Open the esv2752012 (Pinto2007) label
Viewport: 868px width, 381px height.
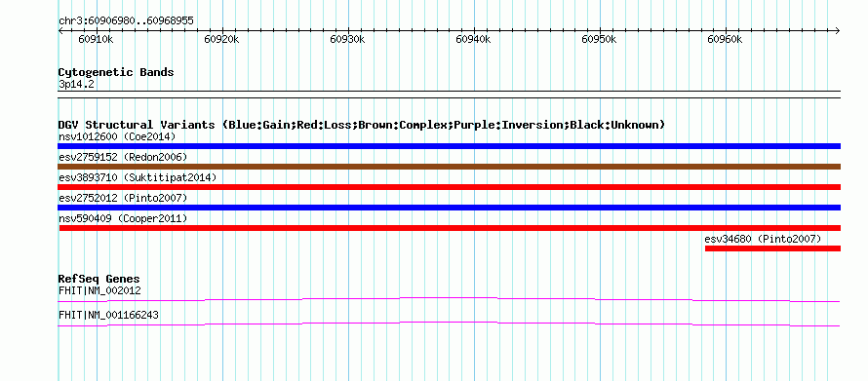[x=123, y=198]
